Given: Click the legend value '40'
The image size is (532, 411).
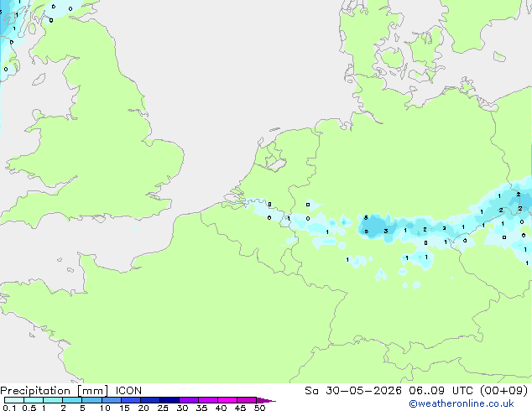Looking at the screenshot, I should click(x=221, y=408).
